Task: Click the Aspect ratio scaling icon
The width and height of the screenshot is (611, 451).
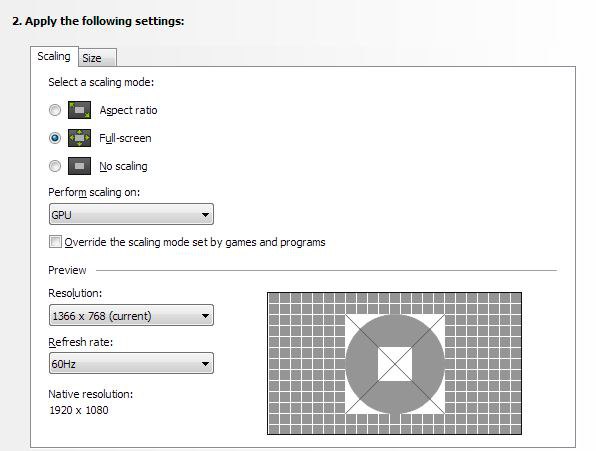Action: point(79,110)
